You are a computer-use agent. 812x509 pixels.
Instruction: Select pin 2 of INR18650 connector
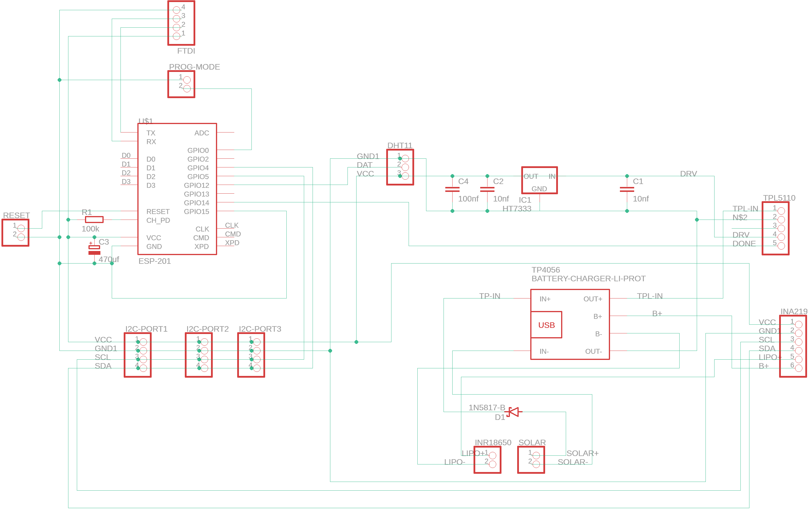[x=492, y=464]
